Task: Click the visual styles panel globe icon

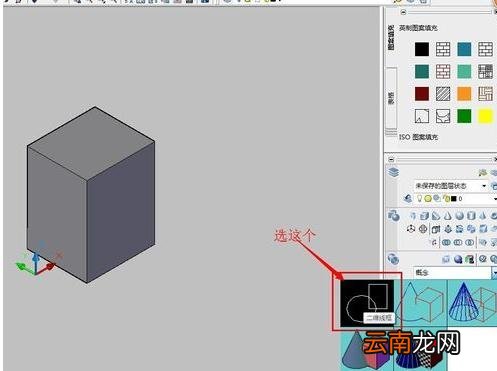Action: 393,259
